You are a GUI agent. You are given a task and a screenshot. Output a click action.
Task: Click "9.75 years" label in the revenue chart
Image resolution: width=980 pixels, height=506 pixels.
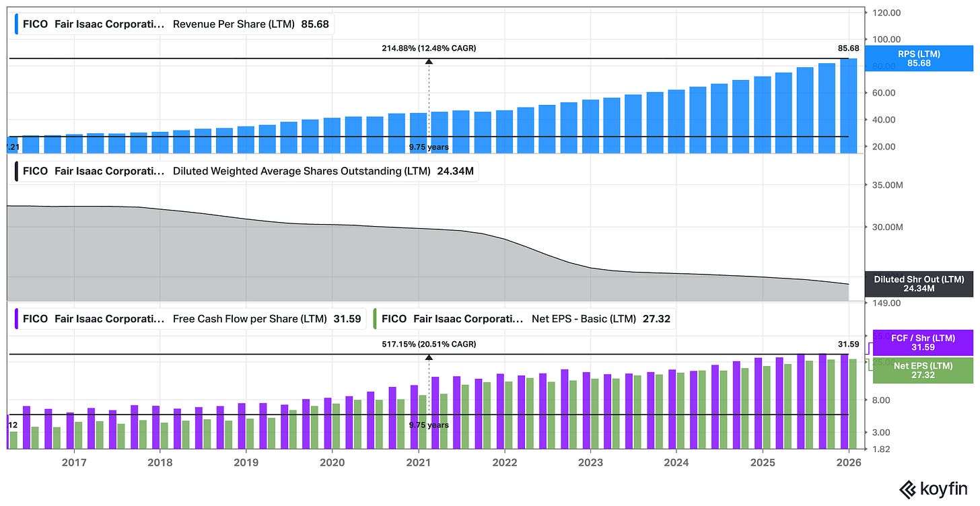(429, 147)
